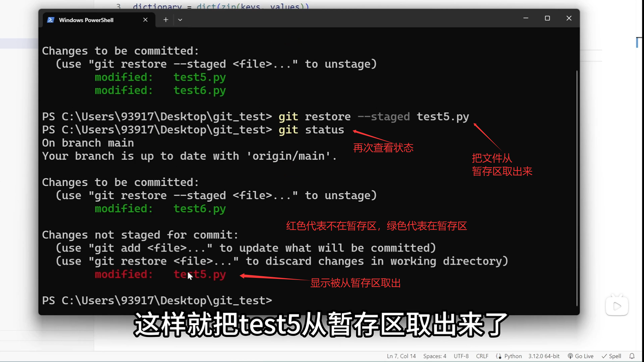Image resolution: width=644 pixels, height=362 pixels.
Task: Select Python 3.12.0 64-bit interpreter
Action: point(544,356)
